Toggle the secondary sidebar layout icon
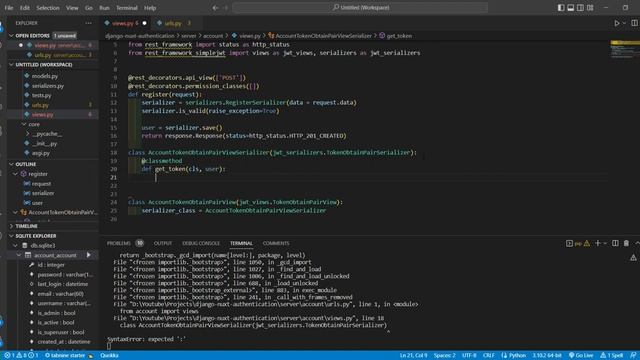640x360 pixels. (x=580, y=7)
